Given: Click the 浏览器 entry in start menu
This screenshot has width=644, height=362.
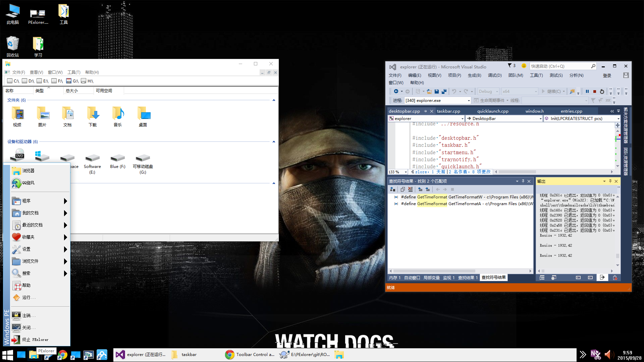Looking at the screenshot, I should tap(40, 171).
